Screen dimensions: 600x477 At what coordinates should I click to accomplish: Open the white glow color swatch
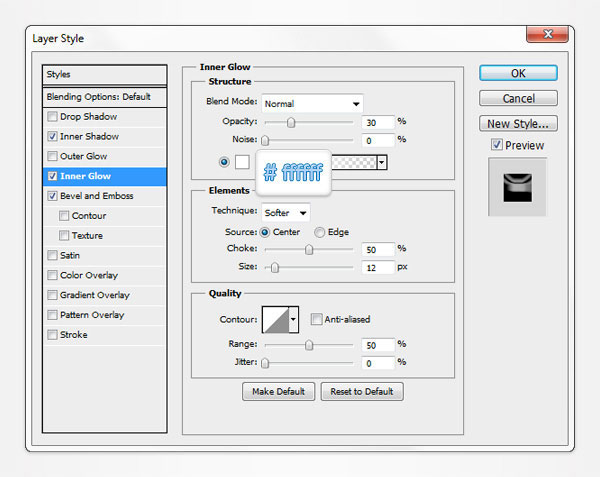[x=241, y=162]
